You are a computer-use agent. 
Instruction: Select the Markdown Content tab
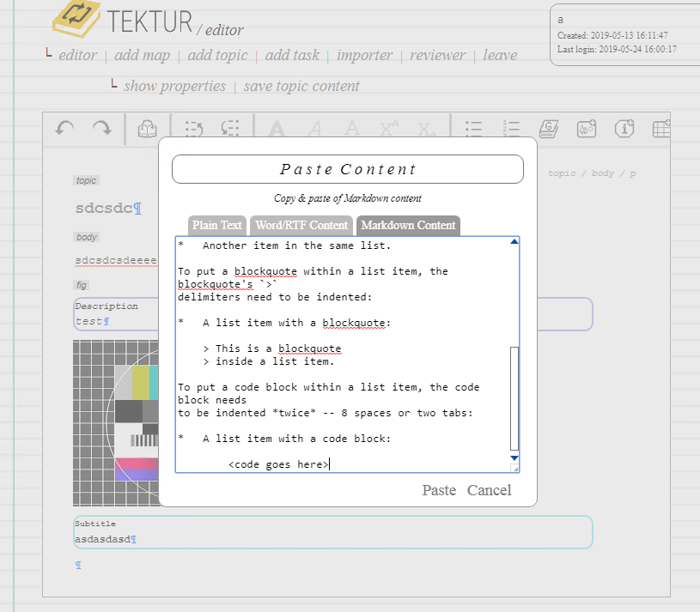(x=408, y=225)
